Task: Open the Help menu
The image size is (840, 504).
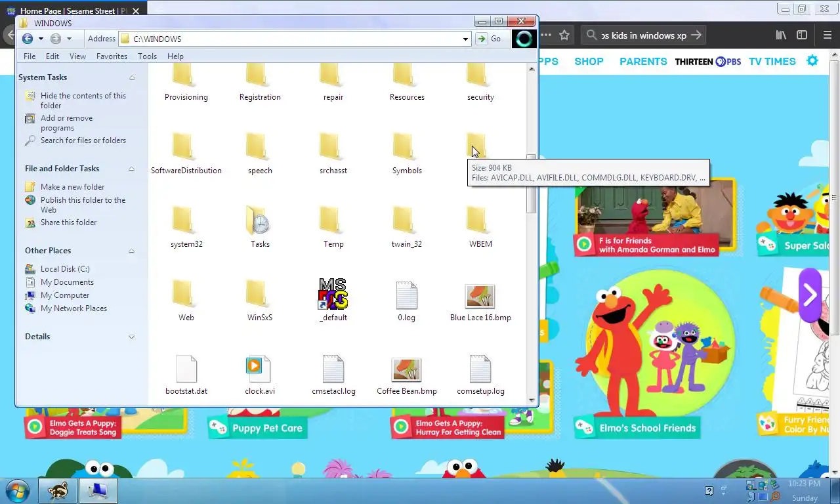Action: pos(175,56)
